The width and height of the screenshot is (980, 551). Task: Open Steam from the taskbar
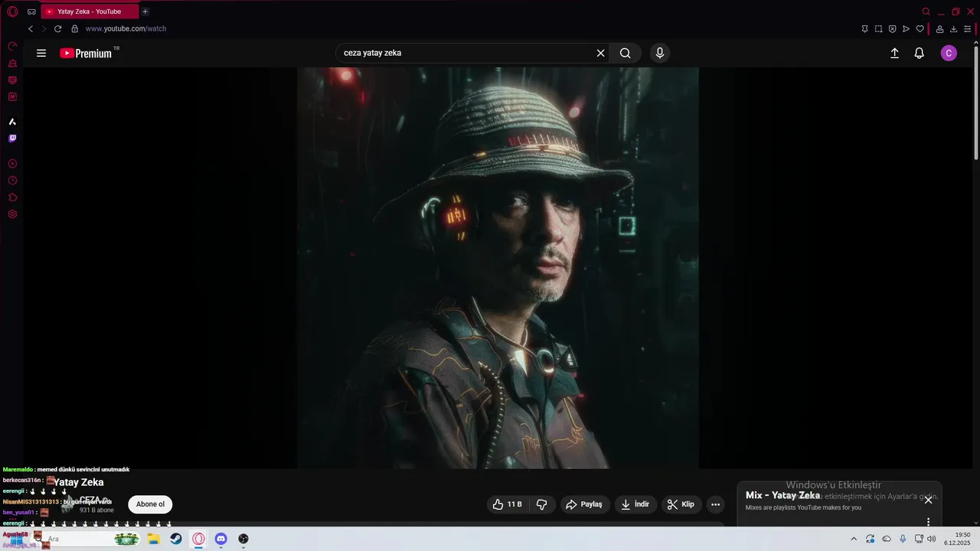point(176,539)
